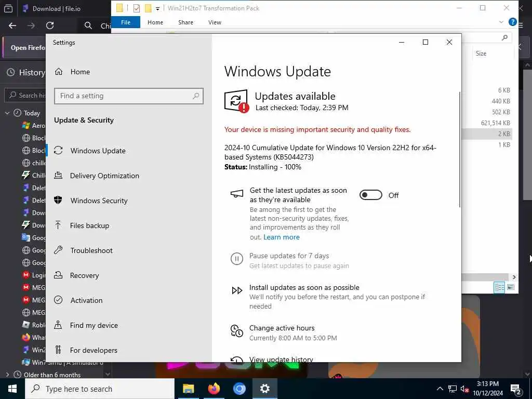The height and width of the screenshot is (399, 532).
Task: Switch to the Share ribbon tab in Explorer
Action: tap(185, 22)
